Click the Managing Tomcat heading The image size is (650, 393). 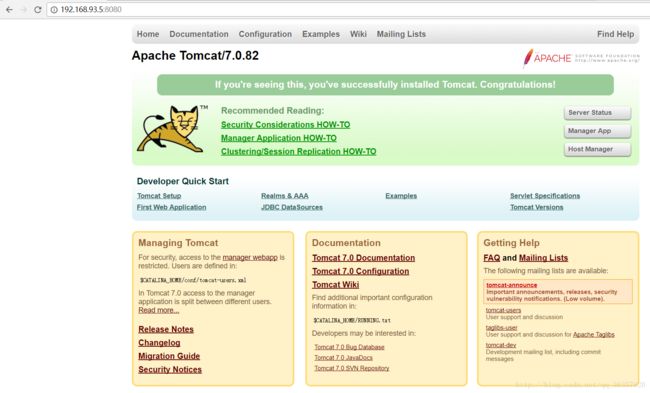pyautogui.click(x=178, y=243)
